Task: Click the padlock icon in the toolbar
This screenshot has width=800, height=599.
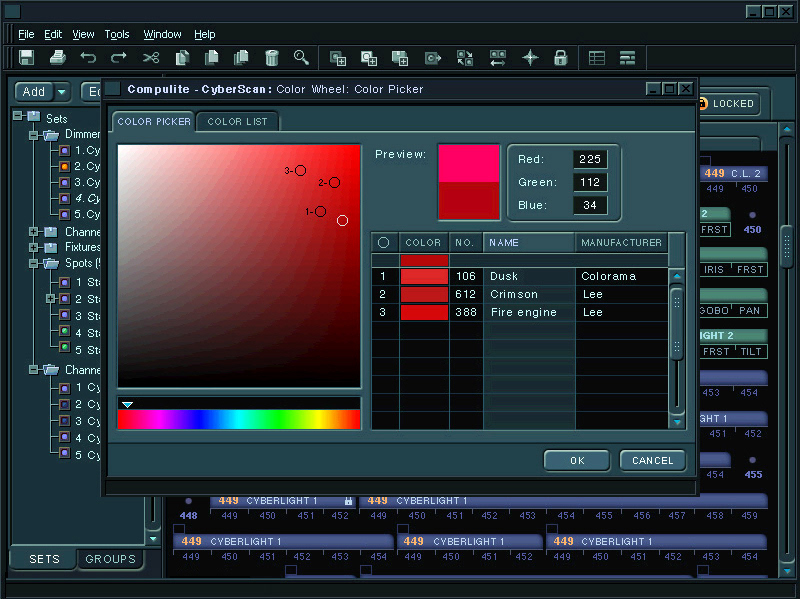Action: tap(561, 58)
